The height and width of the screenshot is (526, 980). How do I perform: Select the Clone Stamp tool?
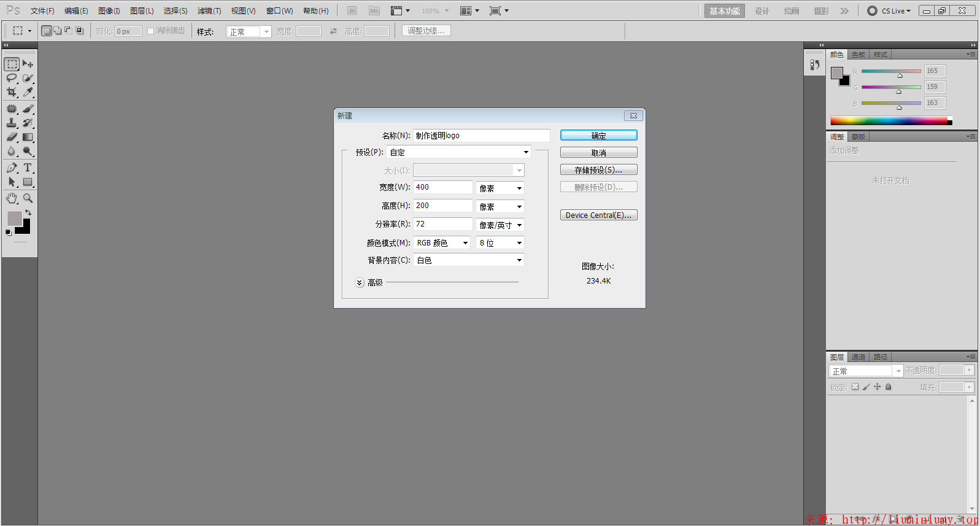12,123
